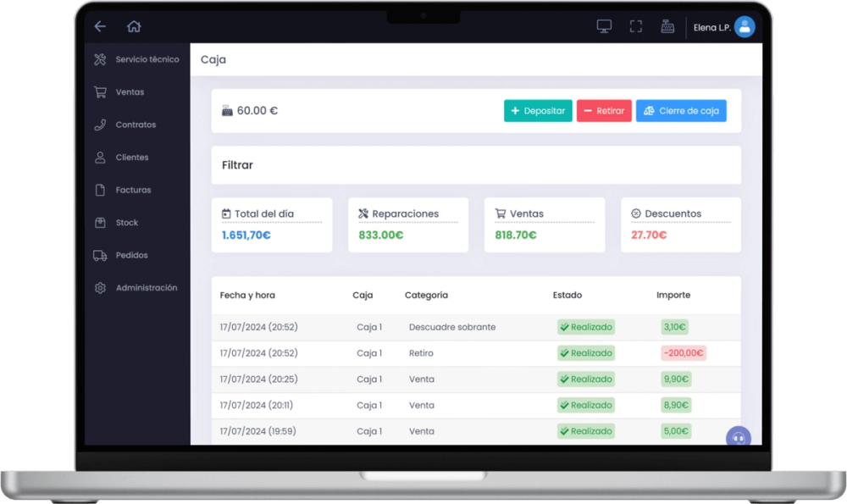Click the Facturas document icon
847x504 pixels.
100,190
